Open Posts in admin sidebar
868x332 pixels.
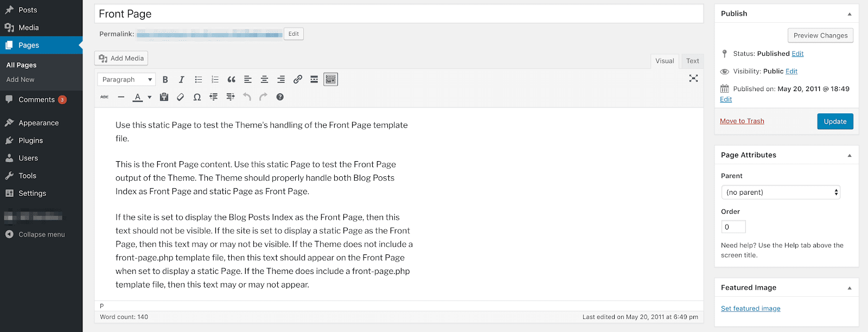(41, 10)
